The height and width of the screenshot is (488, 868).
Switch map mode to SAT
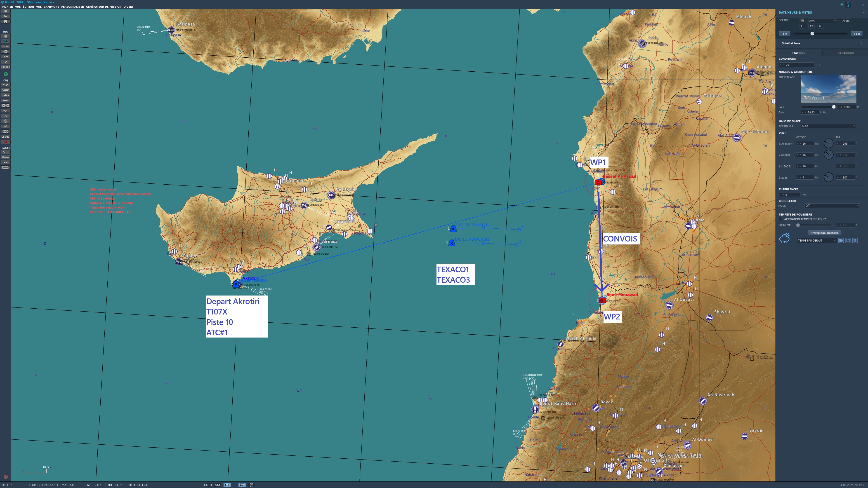[218, 485]
